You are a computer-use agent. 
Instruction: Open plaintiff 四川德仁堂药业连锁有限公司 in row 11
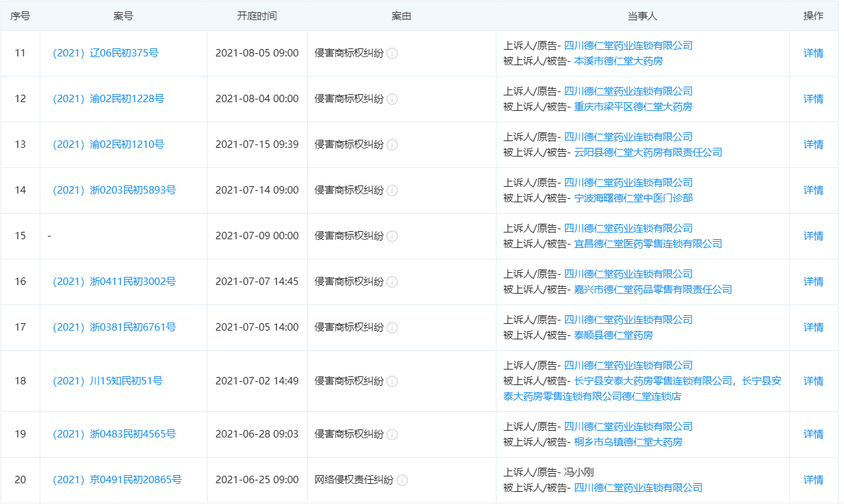point(628,46)
